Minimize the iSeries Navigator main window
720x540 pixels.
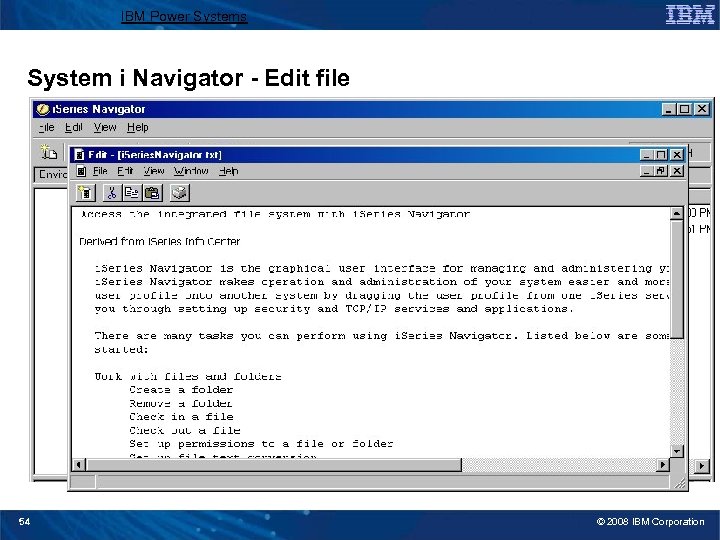(669, 109)
